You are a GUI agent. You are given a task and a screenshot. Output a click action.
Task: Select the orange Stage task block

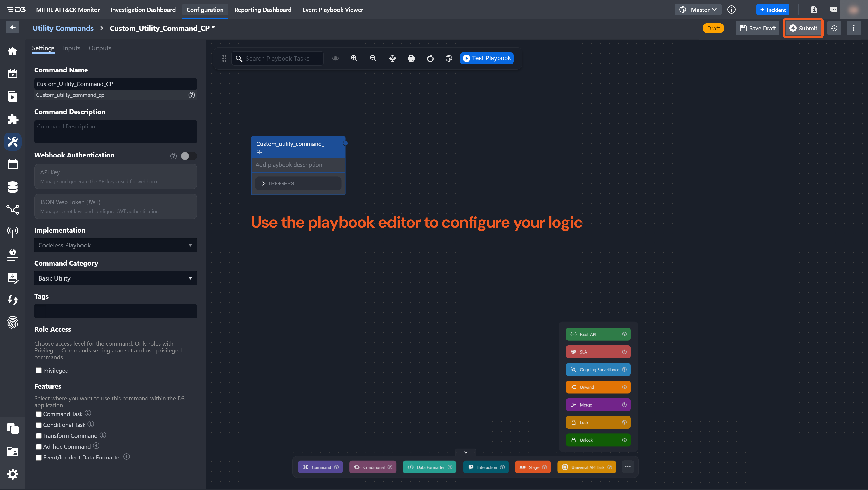532,467
